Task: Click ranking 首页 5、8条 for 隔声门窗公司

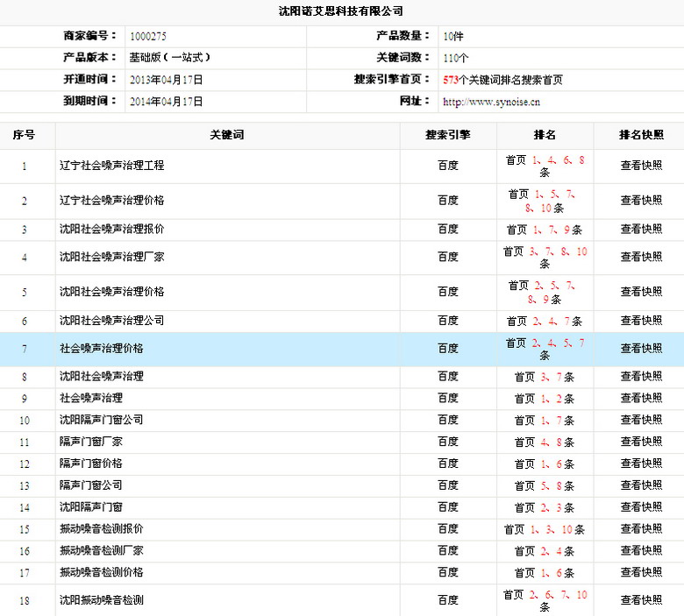Action: pos(545,486)
